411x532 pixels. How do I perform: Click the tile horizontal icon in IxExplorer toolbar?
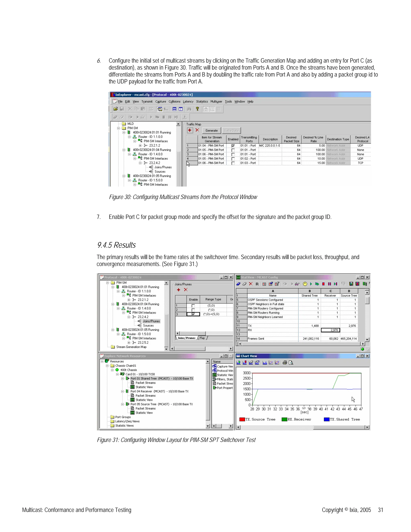click(175, 109)
